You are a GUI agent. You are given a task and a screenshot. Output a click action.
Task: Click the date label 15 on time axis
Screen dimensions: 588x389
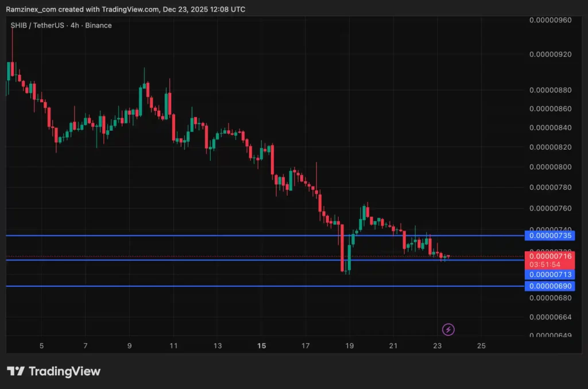pos(262,345)
